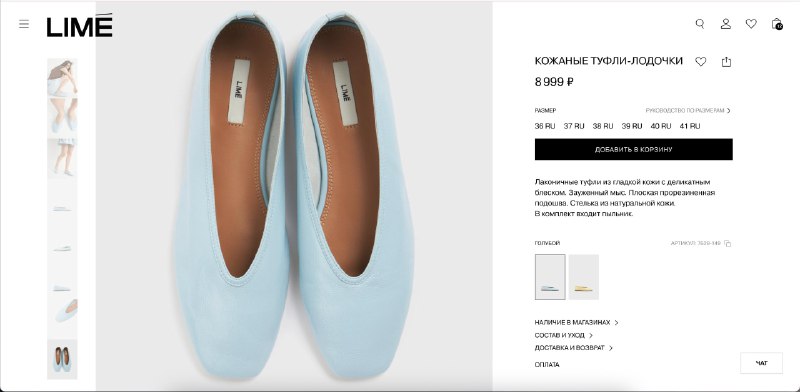Select size 36 RU
The width and height of the screenshot is (800, 392).
[545, 126]
